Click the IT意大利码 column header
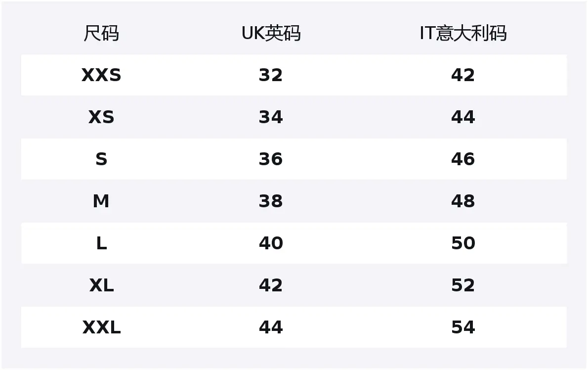The height and width of the screenshot is (370, 588). [x=463, y=34]
